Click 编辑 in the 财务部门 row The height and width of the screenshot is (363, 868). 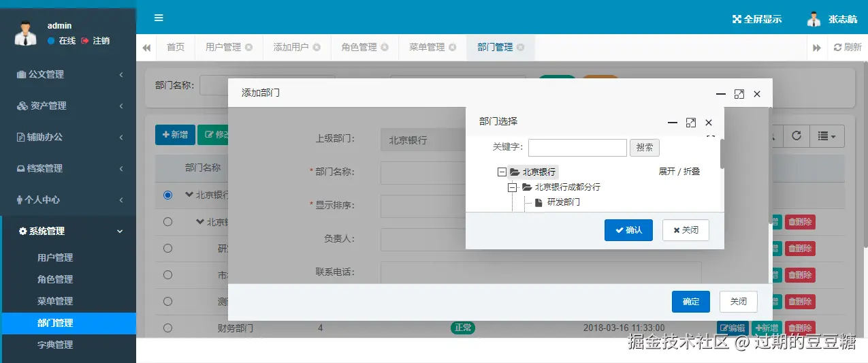(x=733, y=328)
